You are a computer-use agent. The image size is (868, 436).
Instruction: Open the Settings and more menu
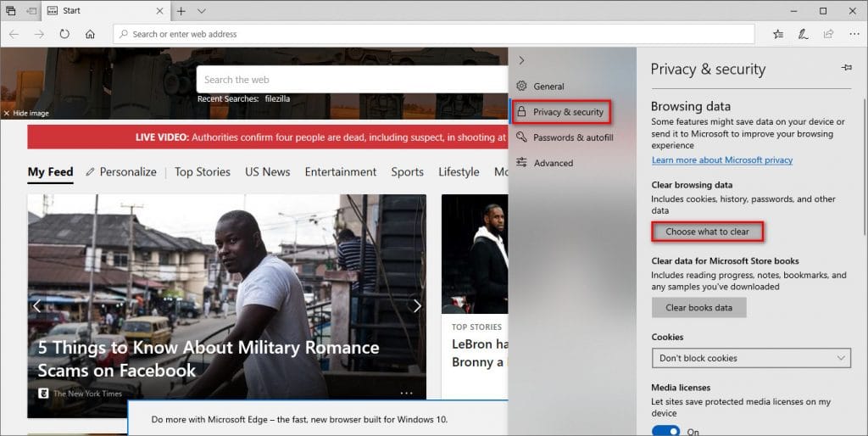(x=854, y=34)
